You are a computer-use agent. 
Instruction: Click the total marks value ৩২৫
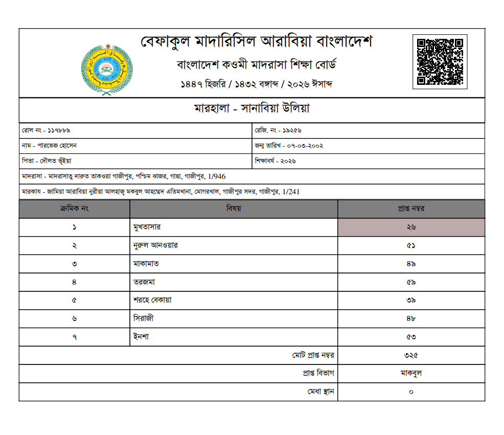pyautogui.click(x=411, y=355)
